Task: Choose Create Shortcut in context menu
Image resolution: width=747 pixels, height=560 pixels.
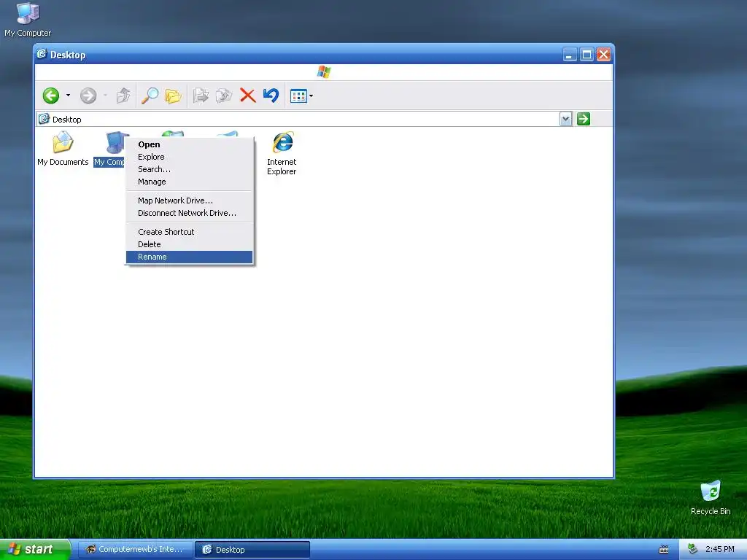Action: (189, 232)
